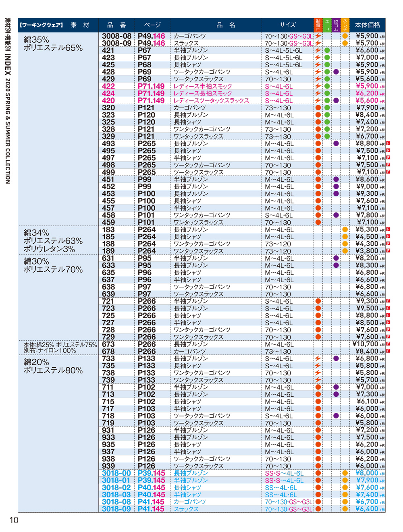
Task: Click the red dot in row 3018-09
Action: (318, 509)
